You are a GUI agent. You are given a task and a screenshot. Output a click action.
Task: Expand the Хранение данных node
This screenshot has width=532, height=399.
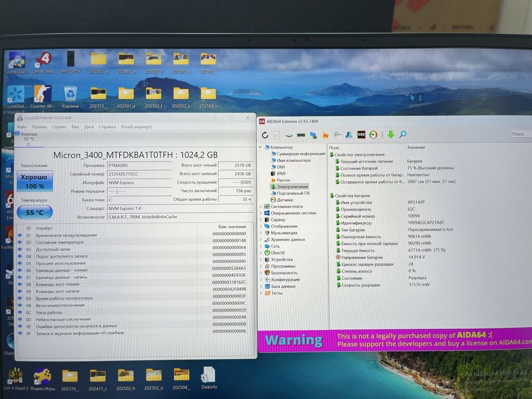point(261,239)
